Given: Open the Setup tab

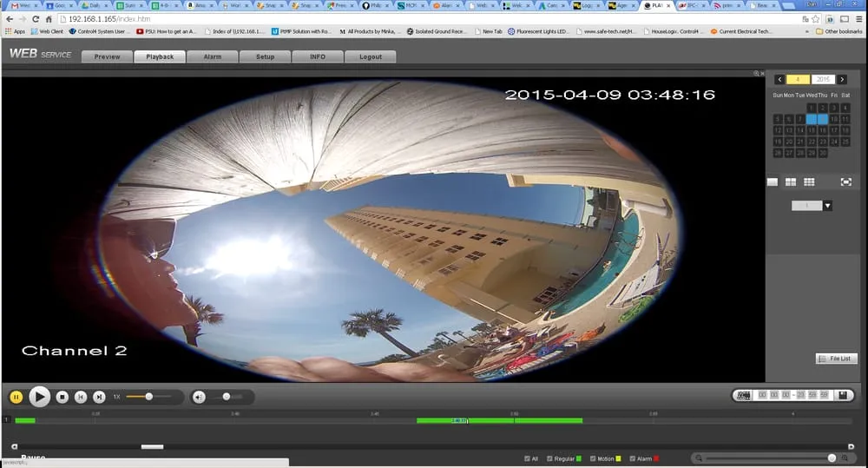Looking at the screenshot, I should click(265, 57).
